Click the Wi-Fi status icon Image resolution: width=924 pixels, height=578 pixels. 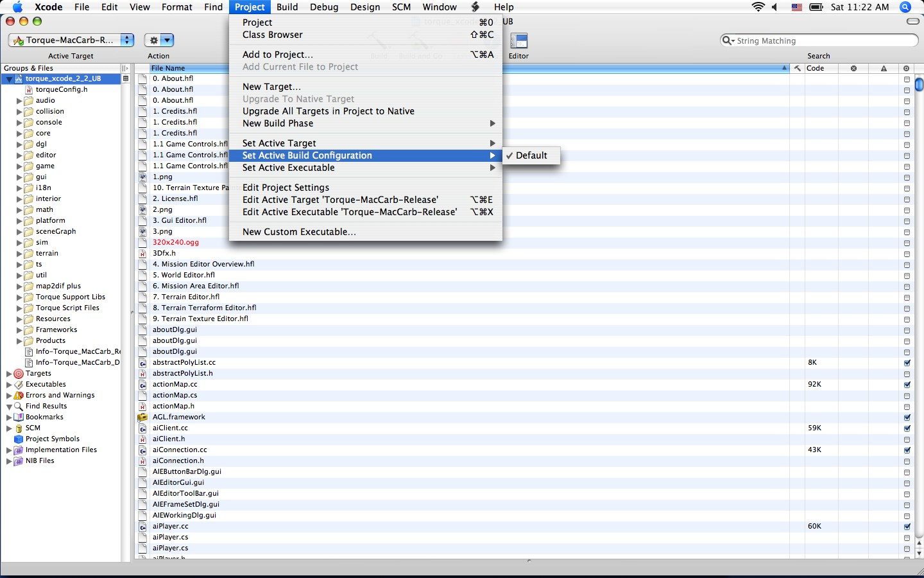758,7
